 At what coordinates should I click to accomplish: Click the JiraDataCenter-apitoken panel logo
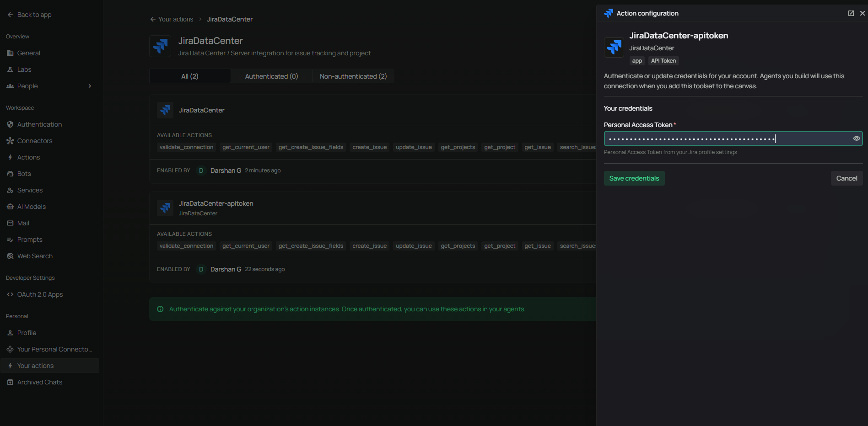pyautogui.click(x=614, y=48)
